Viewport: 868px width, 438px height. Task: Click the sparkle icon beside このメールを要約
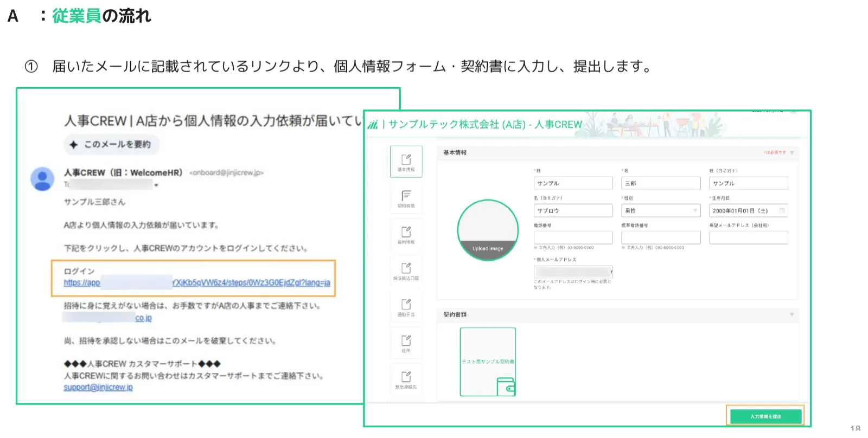point(73,145)
